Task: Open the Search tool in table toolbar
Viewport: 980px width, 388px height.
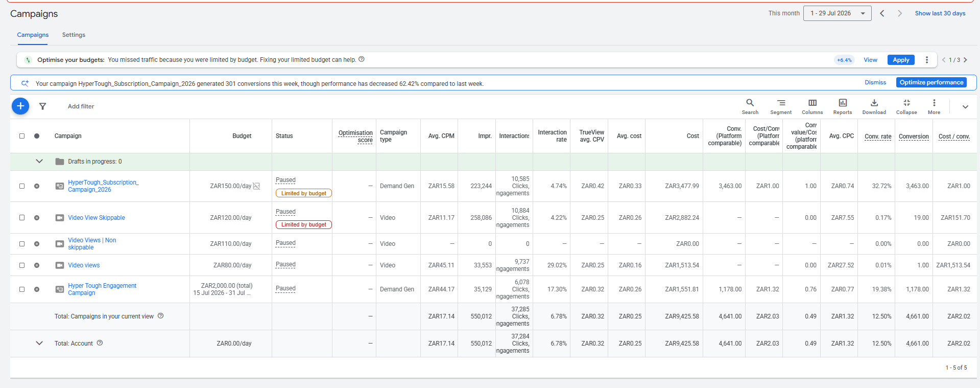Action: click(x=750, y=106)
